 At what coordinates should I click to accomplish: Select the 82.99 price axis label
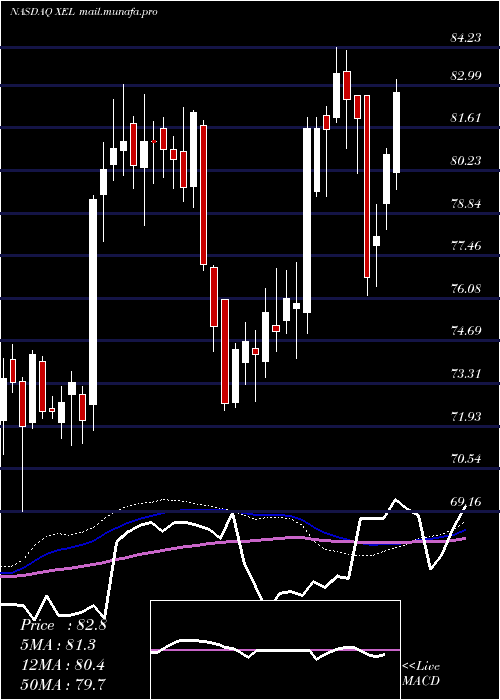click(466, 75)
